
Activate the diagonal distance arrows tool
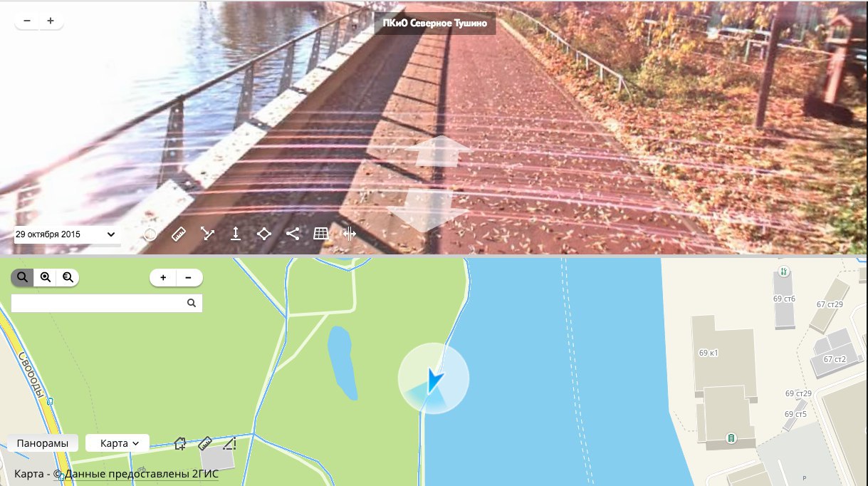tap(207, 234)
